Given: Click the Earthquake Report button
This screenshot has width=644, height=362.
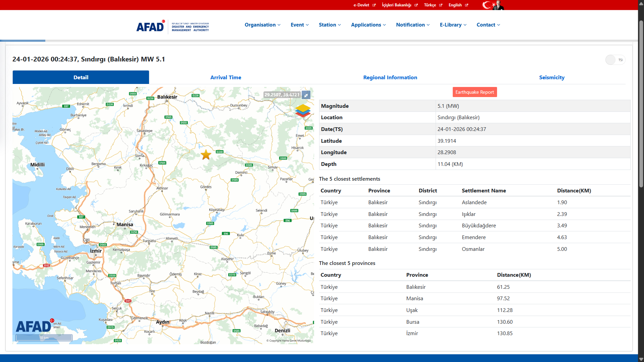Looking at the screenshot, I should point(475,92).
